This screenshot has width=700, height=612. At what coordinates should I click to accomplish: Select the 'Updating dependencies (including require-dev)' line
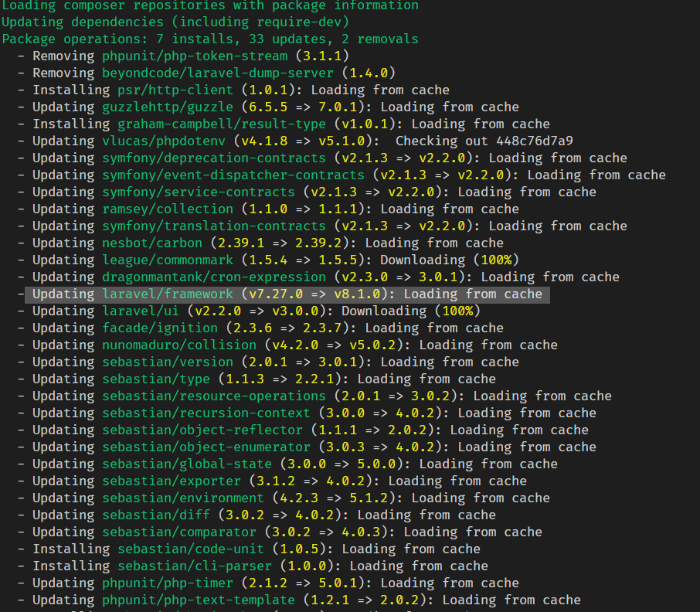175,22
